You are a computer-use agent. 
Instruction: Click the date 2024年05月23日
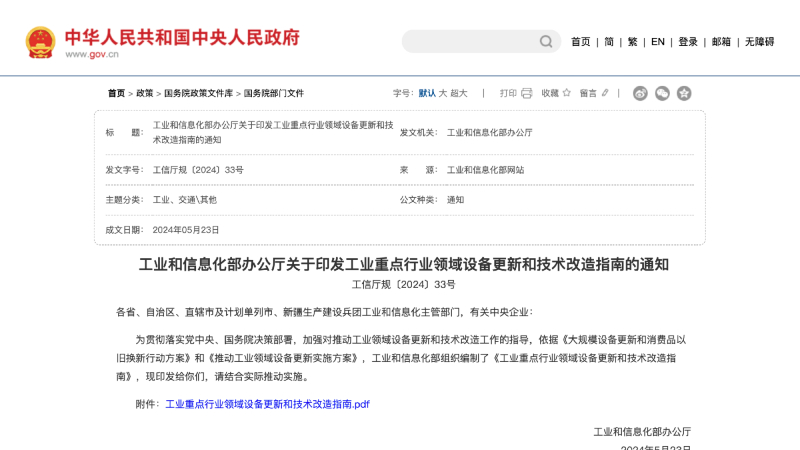186,230
